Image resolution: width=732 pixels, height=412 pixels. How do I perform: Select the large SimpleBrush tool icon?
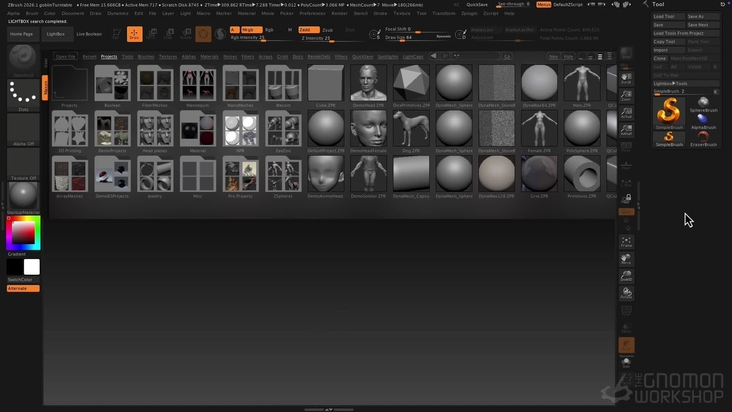coord(669,112)
